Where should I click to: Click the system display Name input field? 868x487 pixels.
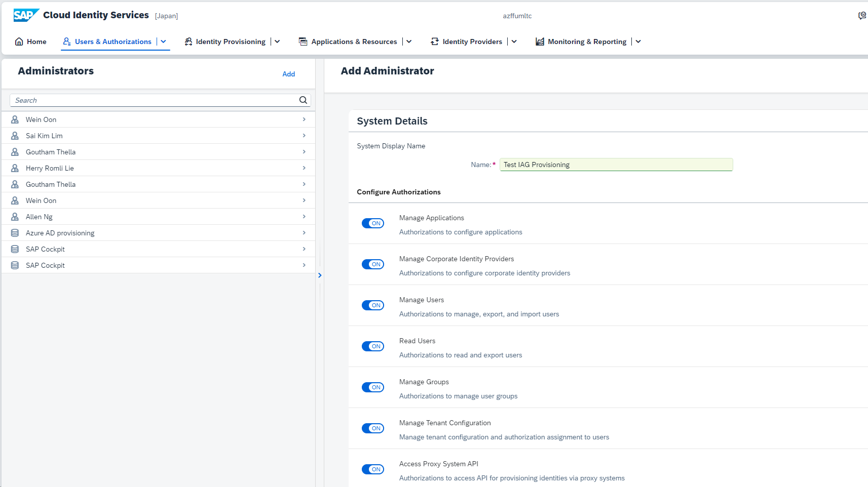click(x=616, y=165)
